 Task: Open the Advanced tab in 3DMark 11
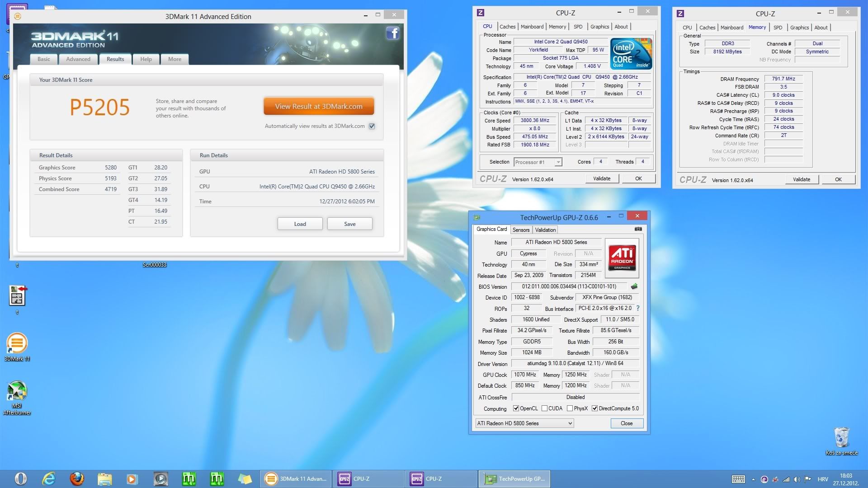coord(78,59)
